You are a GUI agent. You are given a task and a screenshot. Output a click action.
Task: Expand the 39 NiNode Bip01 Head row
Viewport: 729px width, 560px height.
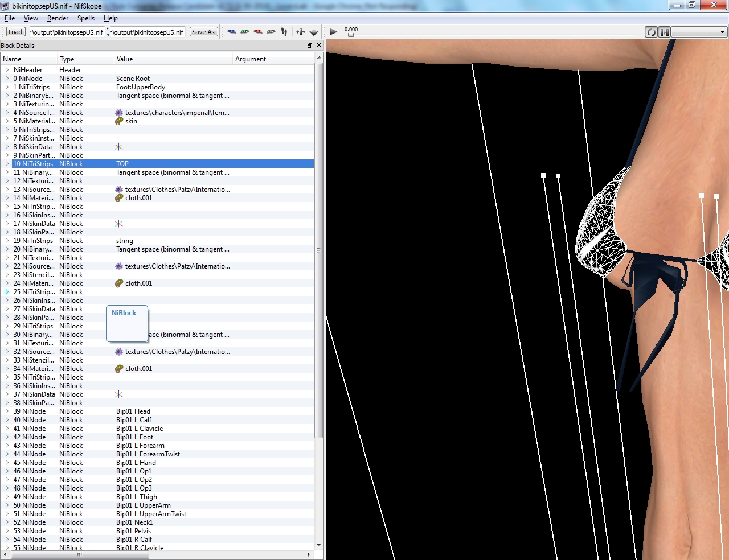(7, 411)
